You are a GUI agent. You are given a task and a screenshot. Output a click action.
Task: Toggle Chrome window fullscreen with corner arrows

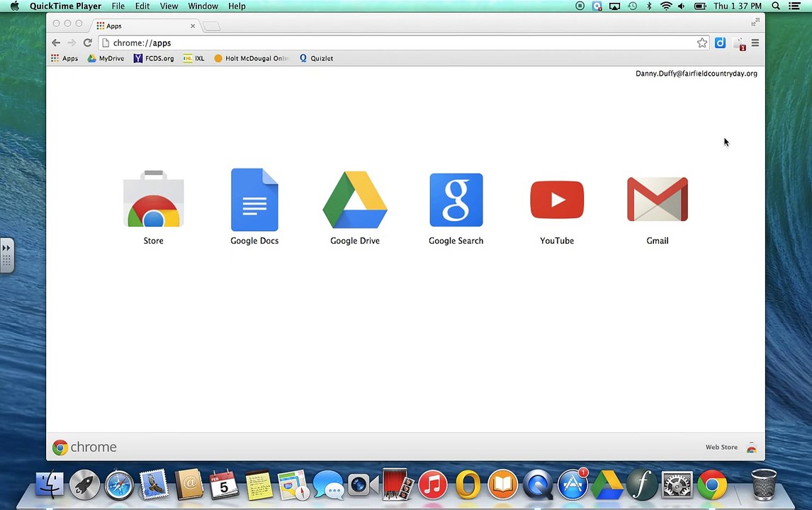[755, 22]
